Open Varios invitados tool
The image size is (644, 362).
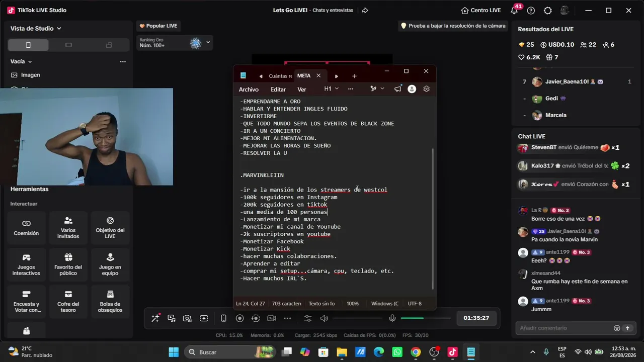pyautogui.click(x=68, y=228)
